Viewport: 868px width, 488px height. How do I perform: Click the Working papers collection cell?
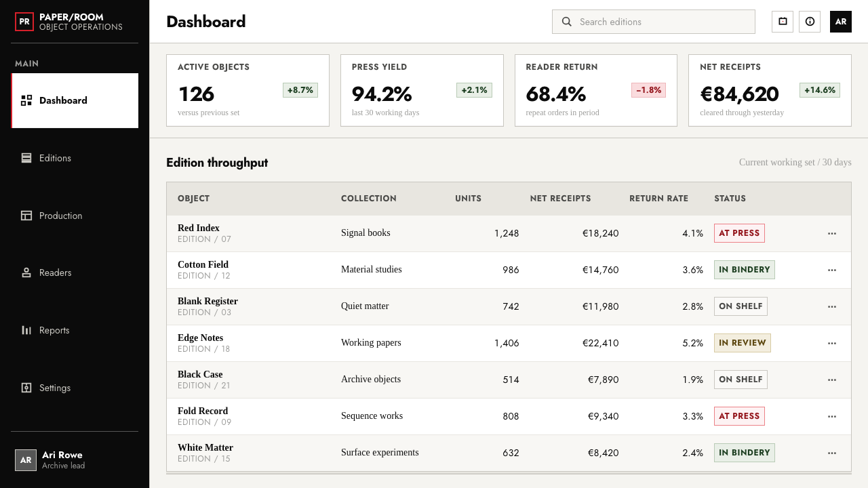click(x=371, y=343)
